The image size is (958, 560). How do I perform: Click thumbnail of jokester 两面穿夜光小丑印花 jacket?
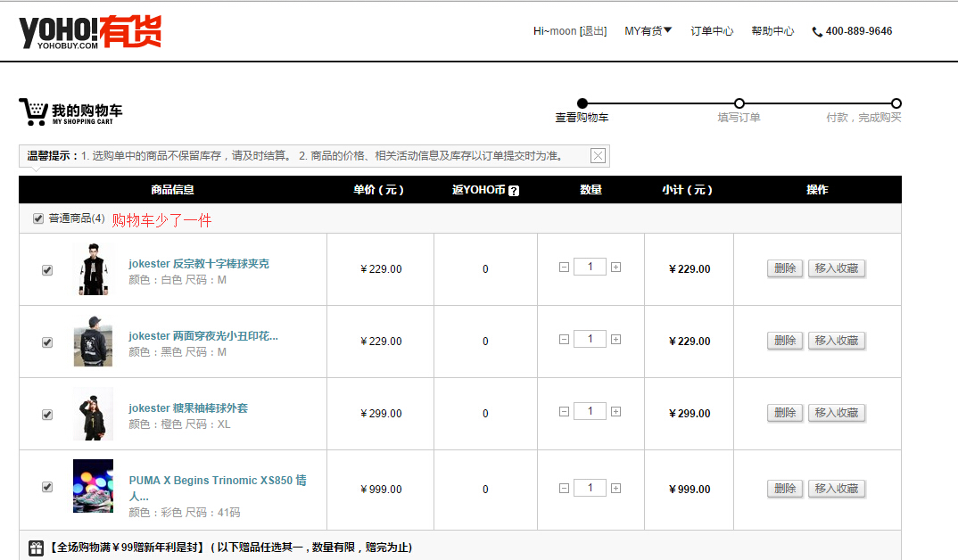pos(93,341)
